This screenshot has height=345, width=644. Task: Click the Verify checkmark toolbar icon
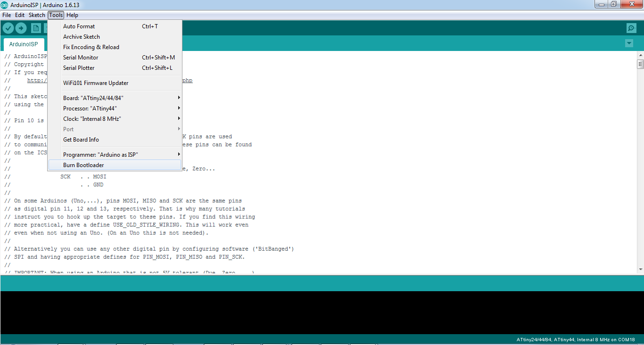pos(8,28)
